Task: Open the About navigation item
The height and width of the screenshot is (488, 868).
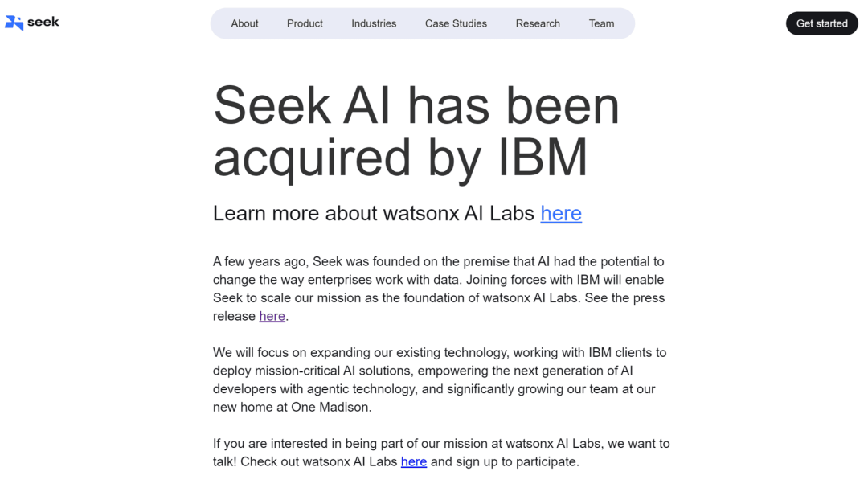Action: pos(244,24)
